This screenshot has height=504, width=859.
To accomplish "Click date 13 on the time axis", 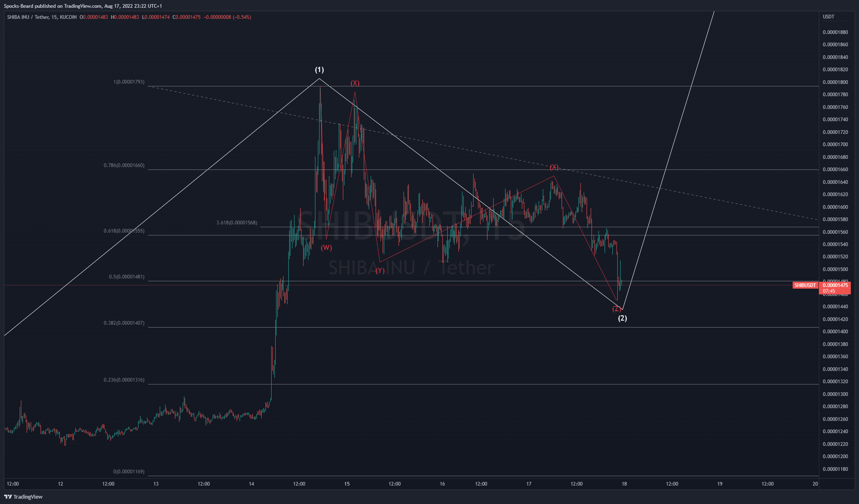I will pyautogui.click(x=156, y=484).
